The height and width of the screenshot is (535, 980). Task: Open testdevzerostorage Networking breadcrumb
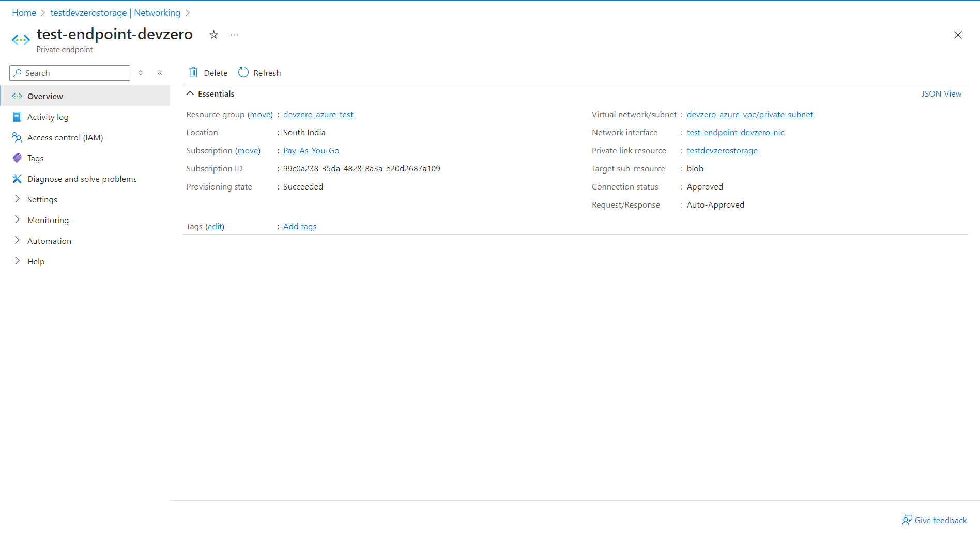tap(116, 12)
